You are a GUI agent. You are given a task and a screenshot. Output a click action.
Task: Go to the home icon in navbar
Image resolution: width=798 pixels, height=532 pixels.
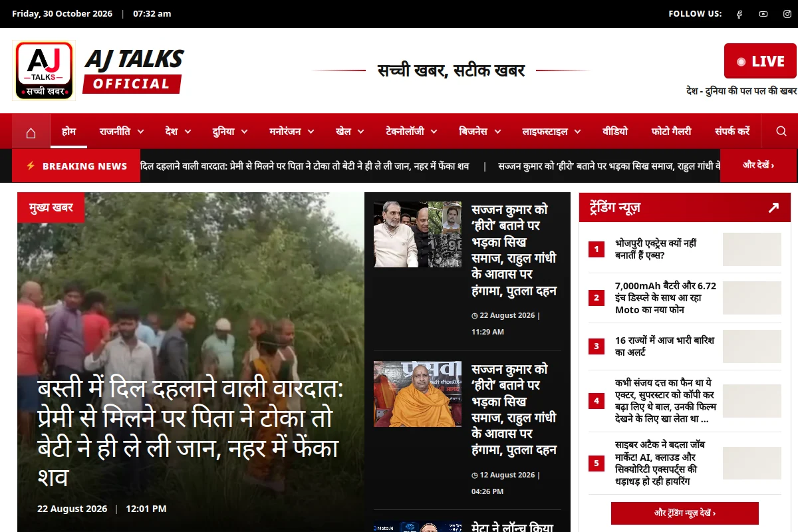tap(31, 132)
